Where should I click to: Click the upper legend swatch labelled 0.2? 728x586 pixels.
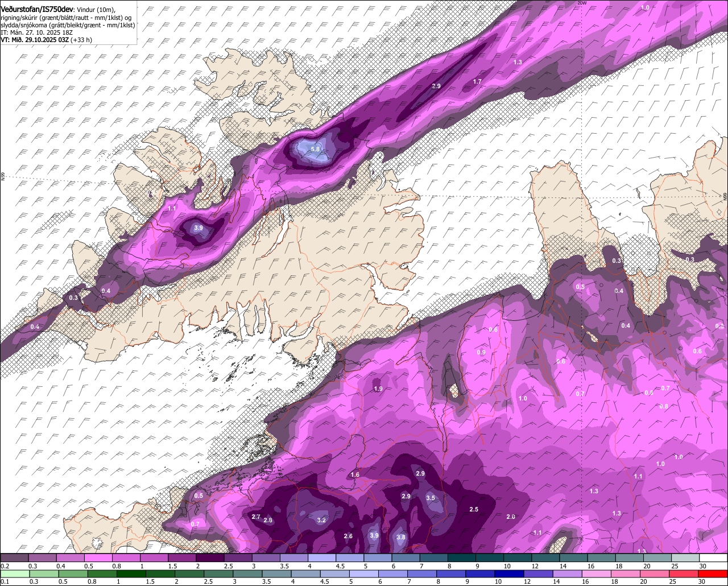(x=14, y=558)
